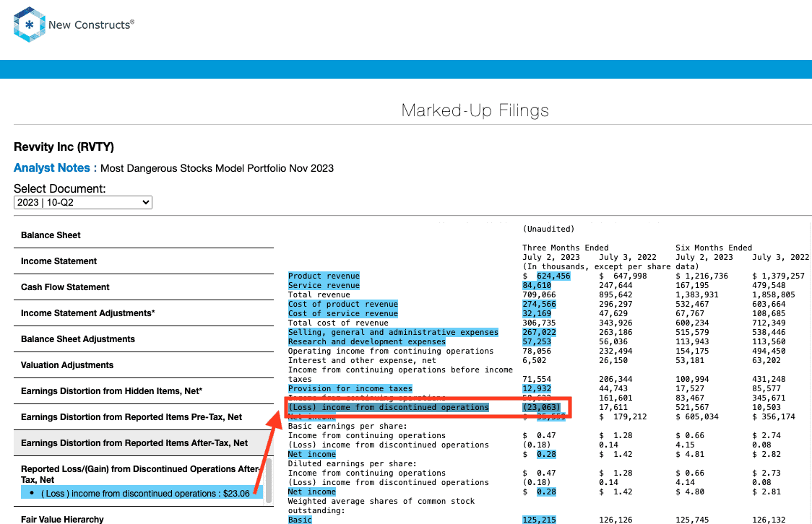Click Net income label under Basic earnings per share
The width and height of the screenshot is (812, 524).
(312, 455)
